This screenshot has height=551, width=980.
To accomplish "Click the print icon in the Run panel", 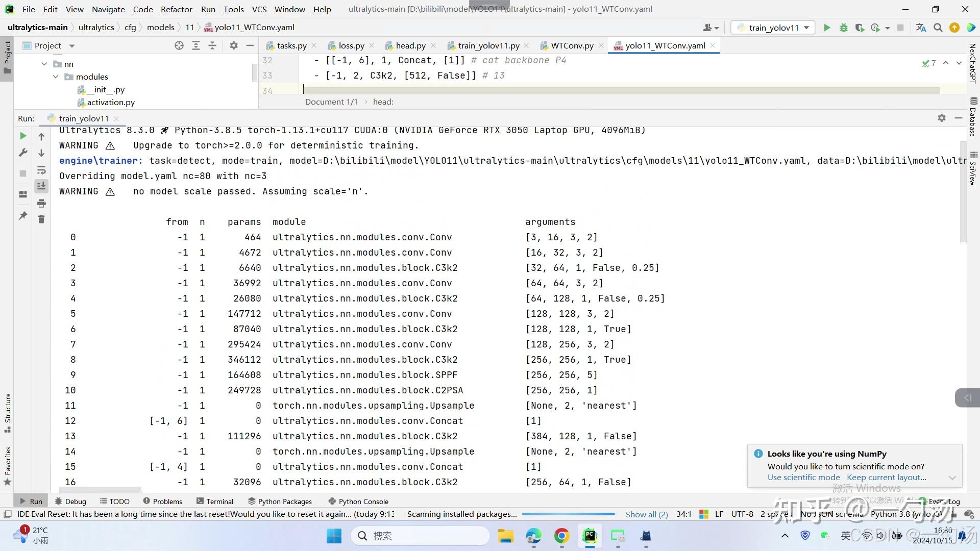I will coord(41,204).
